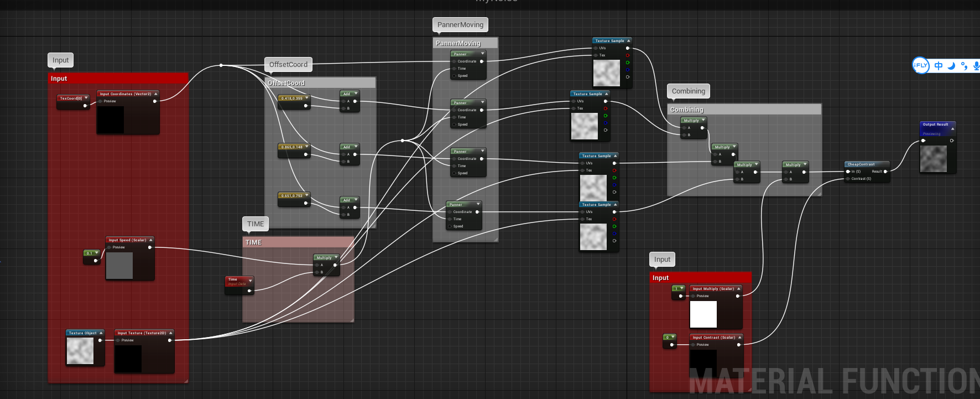Click the iFLY microphone voice input icon
980x399 pixels.
(x=976, y=66)
